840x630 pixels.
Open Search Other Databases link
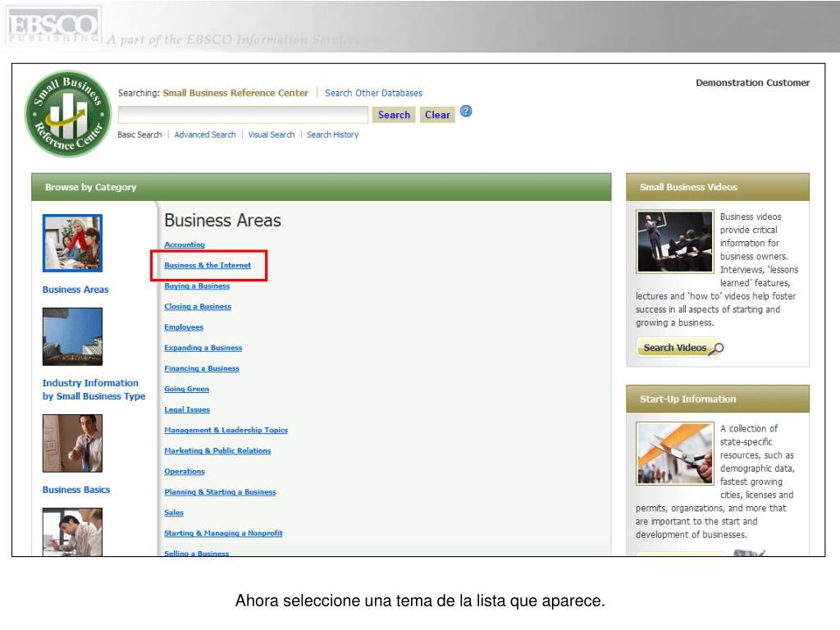coord(373,93)
